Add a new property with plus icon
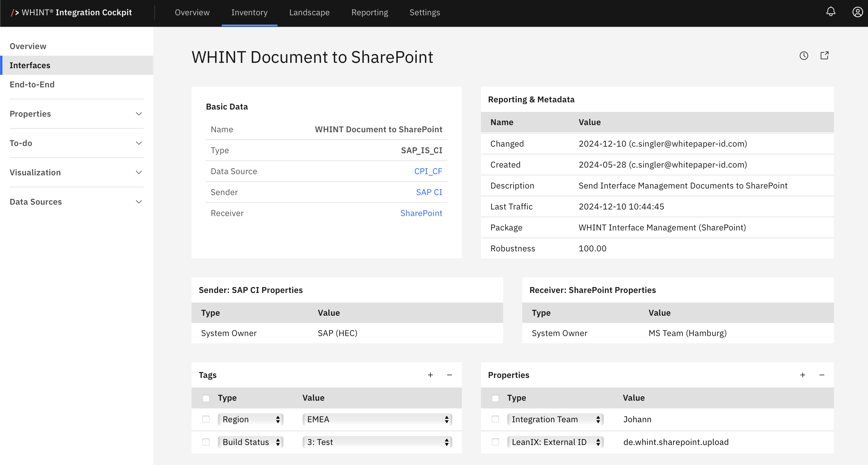 [x=803, y=375]
